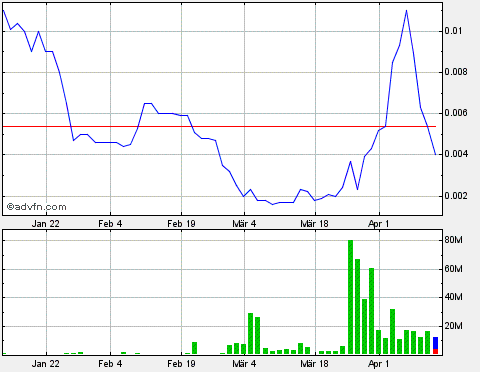Screen dimensions: 480x372
Task: Select the Apr 1 label on price chart
Action: pyautogui.click(x=379, y=224)
